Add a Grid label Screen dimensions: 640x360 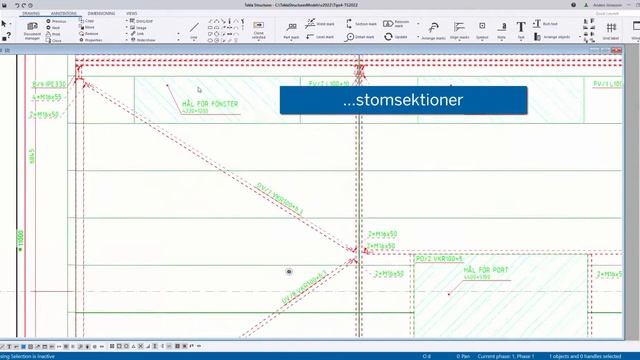[611, 31]
